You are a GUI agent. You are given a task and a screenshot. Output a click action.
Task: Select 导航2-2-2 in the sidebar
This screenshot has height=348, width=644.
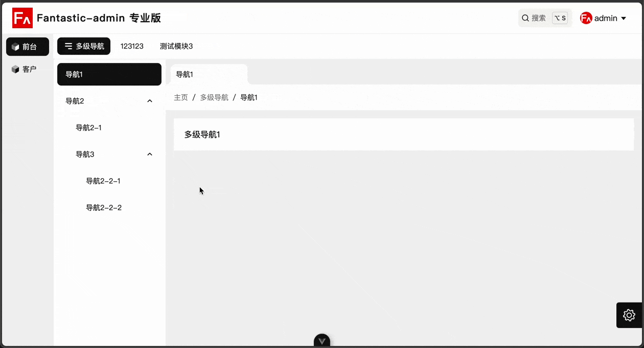click(x=104, y=208)
